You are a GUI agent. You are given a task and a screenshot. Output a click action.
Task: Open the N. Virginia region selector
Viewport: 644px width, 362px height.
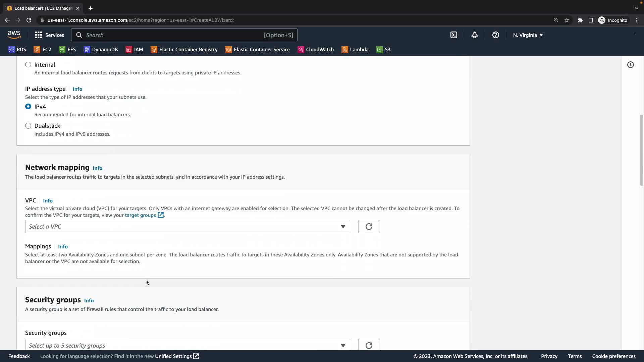pyautogui.click(x=528, y=35)
